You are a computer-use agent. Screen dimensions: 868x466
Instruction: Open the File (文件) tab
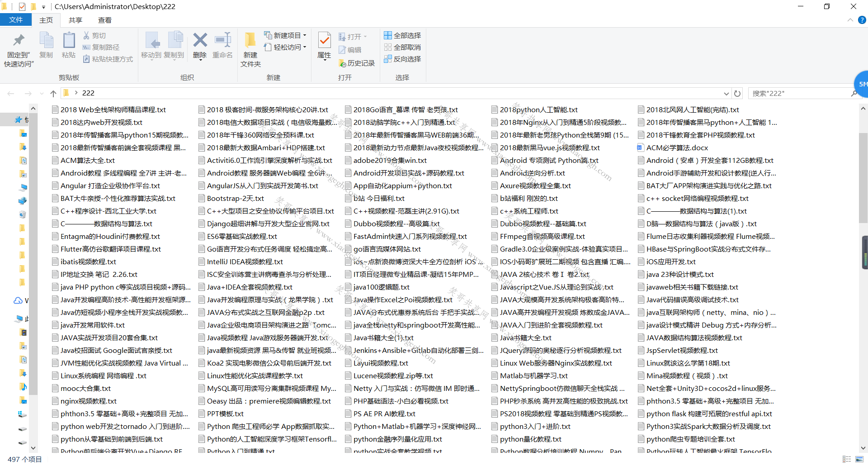point(16,20)
